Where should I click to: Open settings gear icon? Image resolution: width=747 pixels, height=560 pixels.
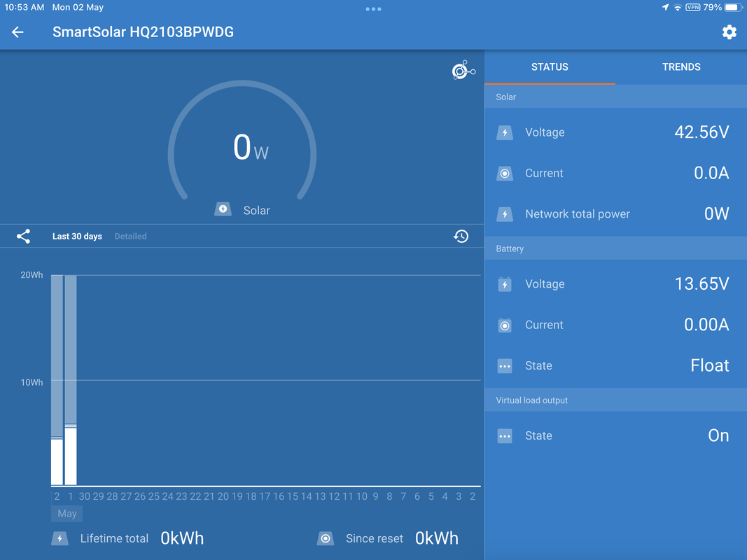(x=729, y=32)
